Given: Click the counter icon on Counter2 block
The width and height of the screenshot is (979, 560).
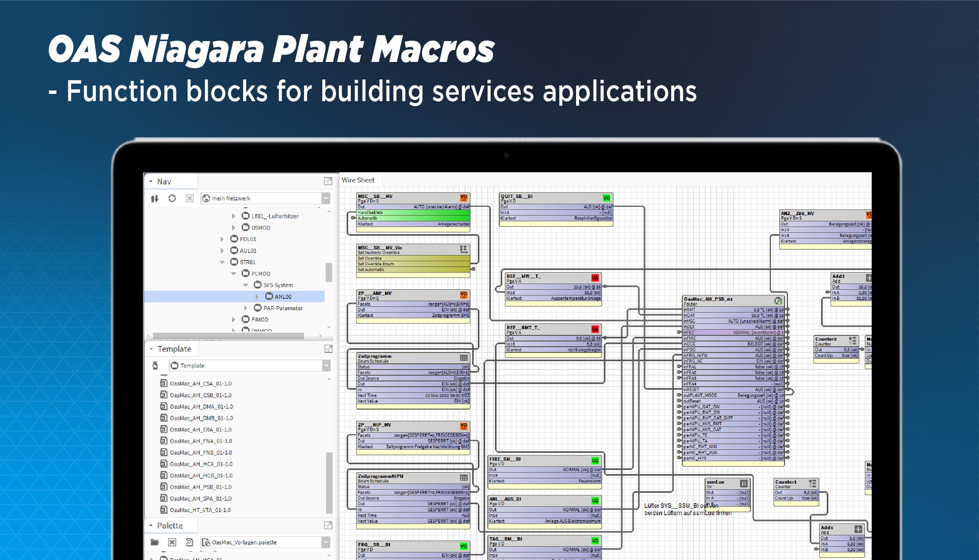Looking at the screenshot, I should click(852, 341).
